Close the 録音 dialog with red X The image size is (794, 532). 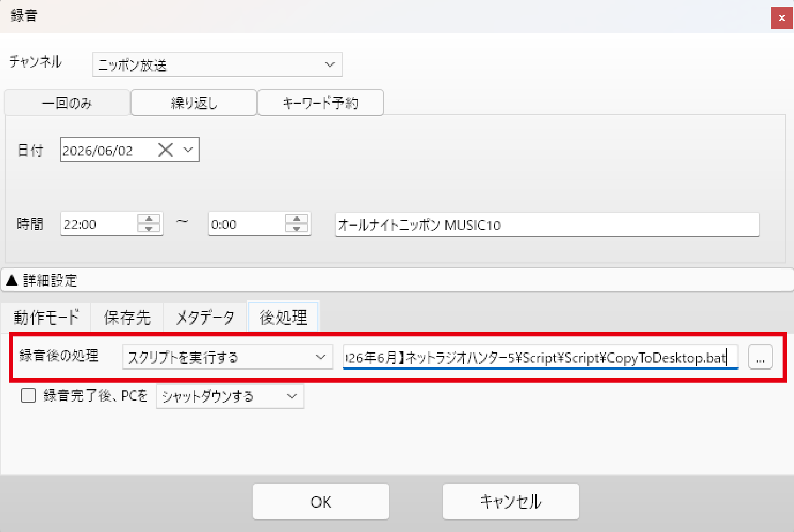pos(782,18)
